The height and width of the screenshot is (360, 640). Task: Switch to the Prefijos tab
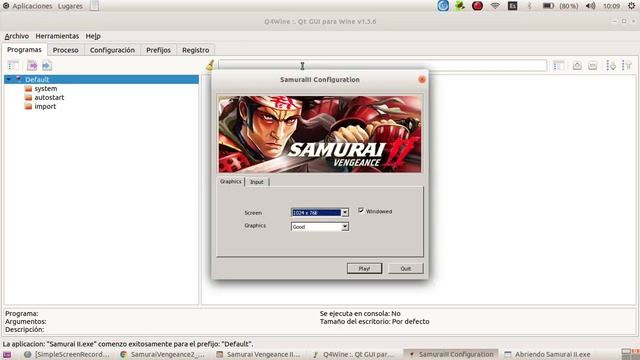point(158,50)
